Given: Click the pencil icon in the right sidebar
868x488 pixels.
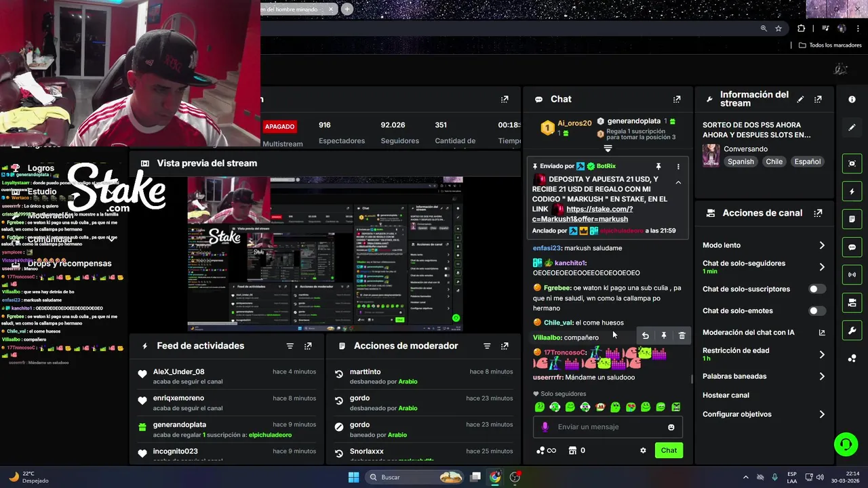Looking at the screenshot, I should [x=852, y=127].
